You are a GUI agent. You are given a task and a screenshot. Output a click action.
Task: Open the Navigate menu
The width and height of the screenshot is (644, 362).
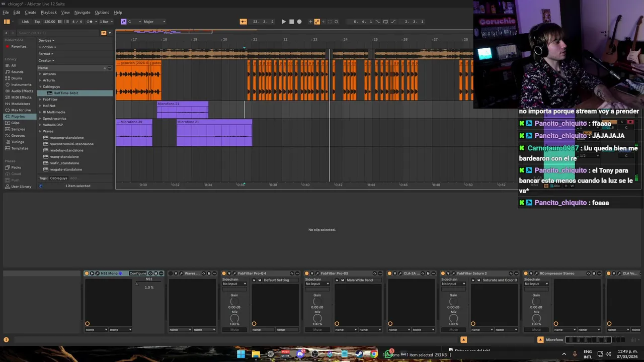click(83, 12)
